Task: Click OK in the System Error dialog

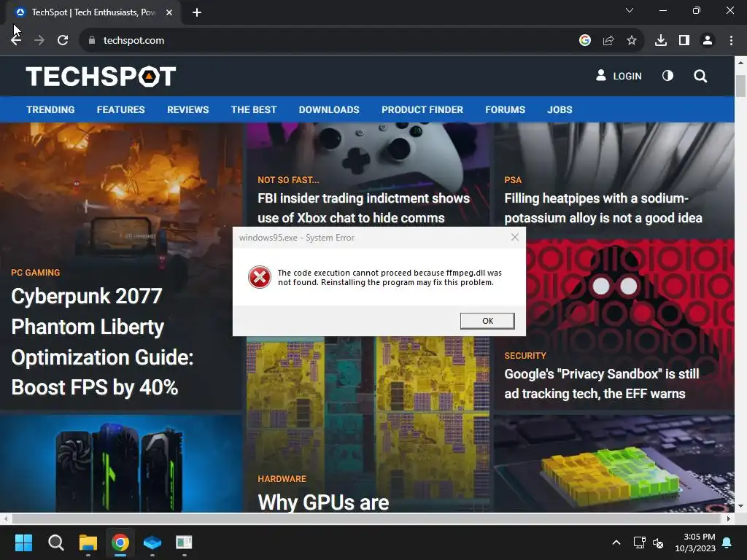Action: 487,321
